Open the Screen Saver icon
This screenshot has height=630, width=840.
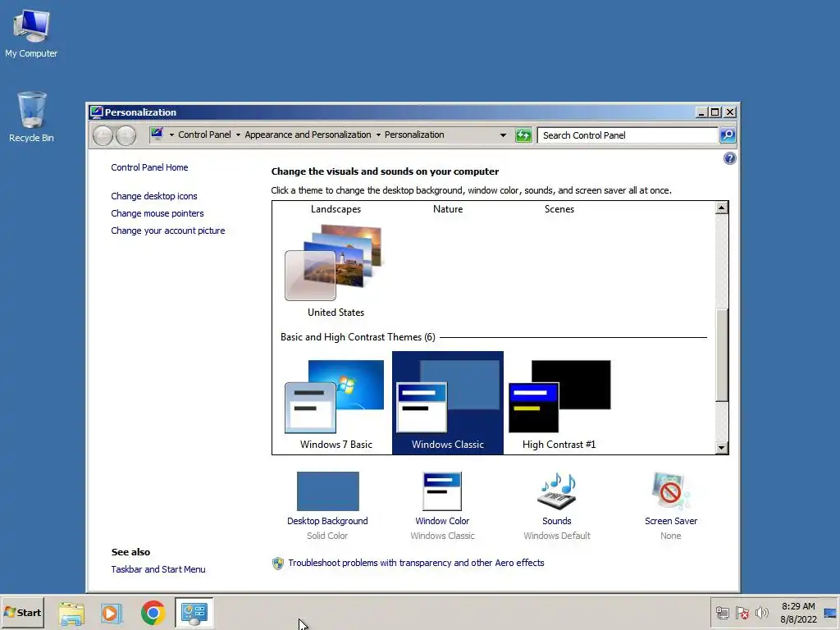click(x=671, y=491)
